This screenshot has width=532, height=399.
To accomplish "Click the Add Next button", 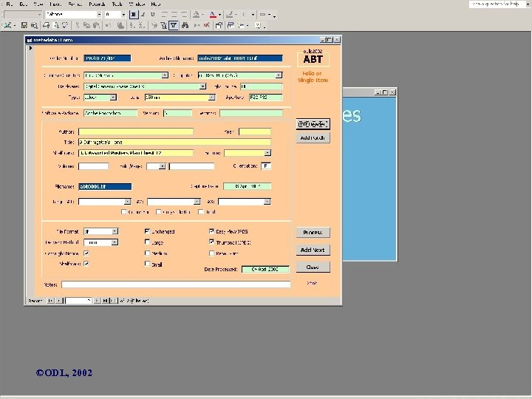I will tap(313, 250).
